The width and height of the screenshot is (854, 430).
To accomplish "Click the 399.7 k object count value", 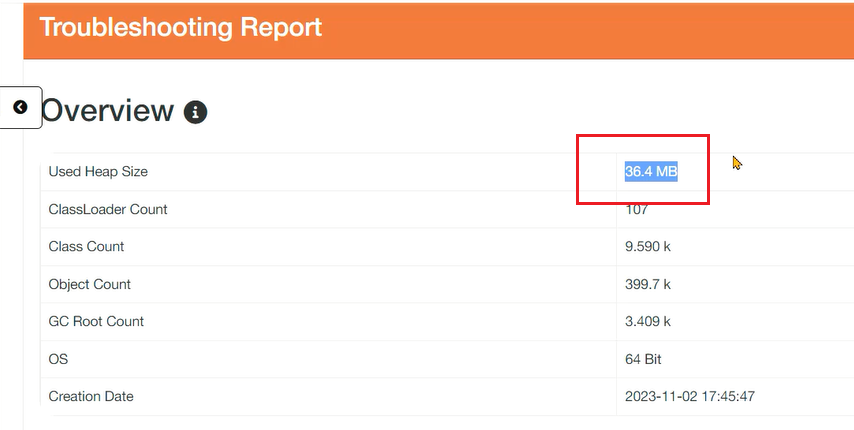I will click(647, 285).
